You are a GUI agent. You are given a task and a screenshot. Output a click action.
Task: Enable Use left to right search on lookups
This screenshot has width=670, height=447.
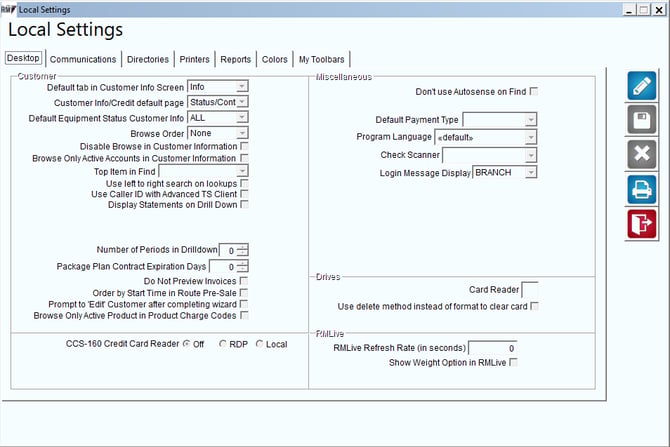pos(244,183)
